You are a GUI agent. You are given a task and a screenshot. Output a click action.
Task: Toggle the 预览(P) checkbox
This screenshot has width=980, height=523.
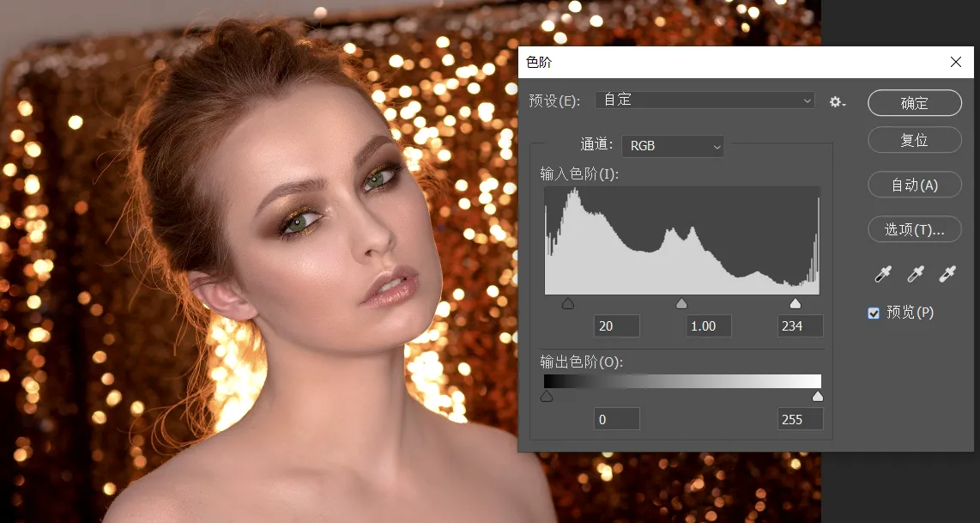tap(874, 313)
